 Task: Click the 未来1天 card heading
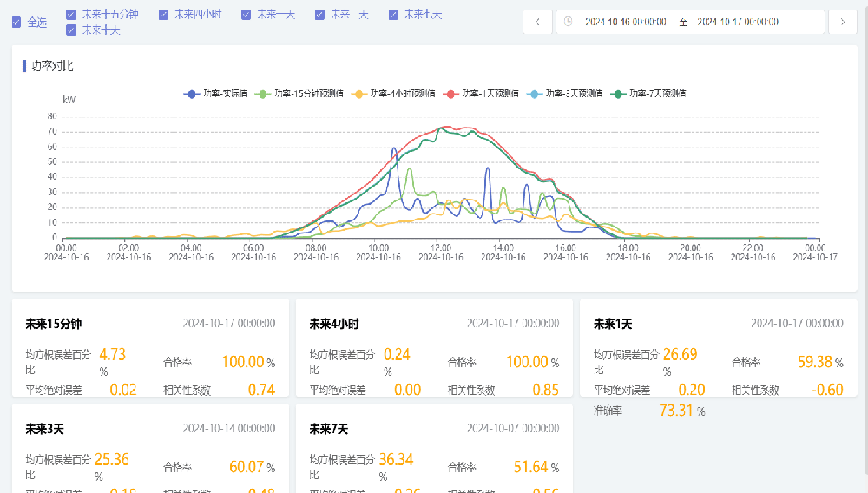click(613, 324)
